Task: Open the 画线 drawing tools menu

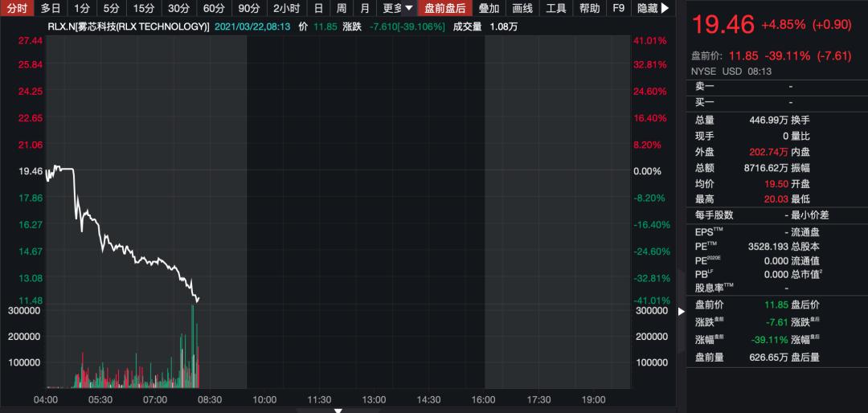Action: pyautogui.click(x=522, y=8)
